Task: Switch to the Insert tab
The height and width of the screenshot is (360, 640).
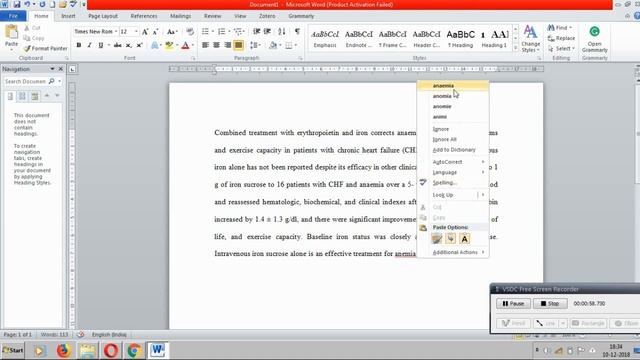Action: [68, 16]
